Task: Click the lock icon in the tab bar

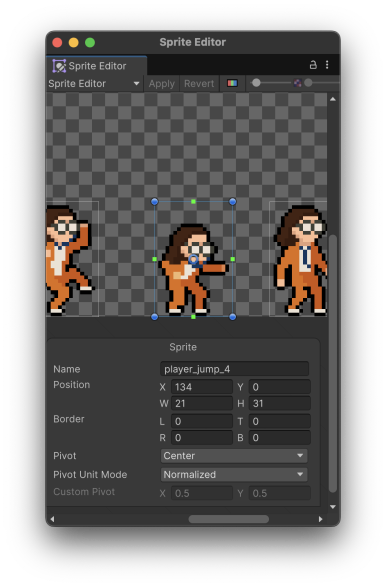Action: [x=313, y=65]
